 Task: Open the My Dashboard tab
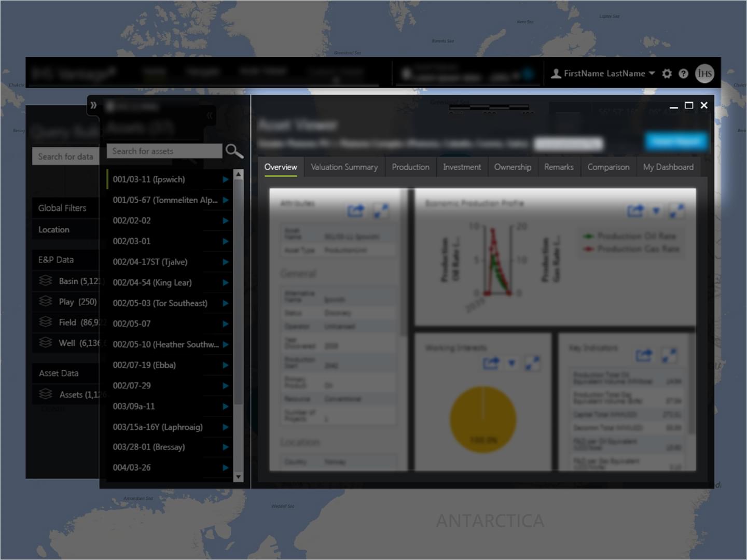click(668, 167)
